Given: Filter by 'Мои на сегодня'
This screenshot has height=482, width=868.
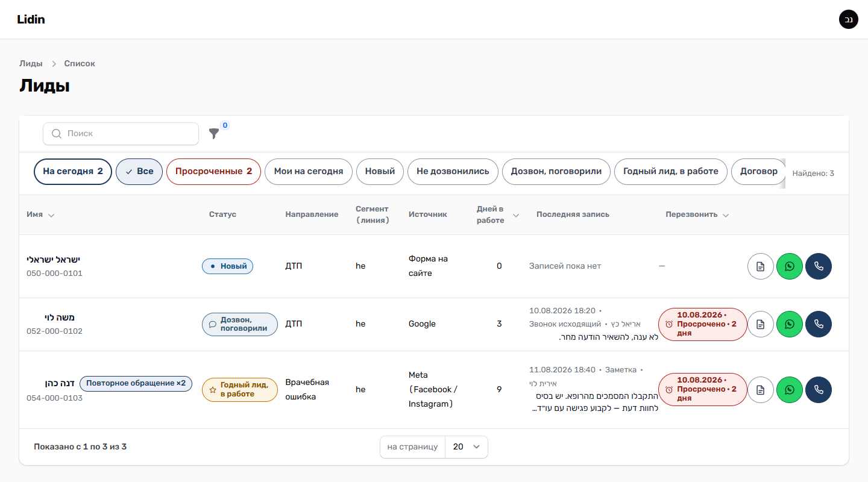Looking at the screenshot, I should [309, 171].
